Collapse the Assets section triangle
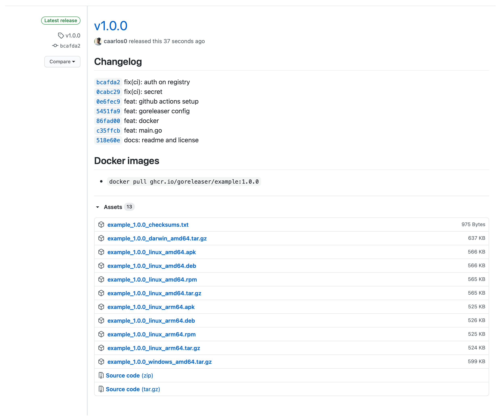 (x=97, y=207)
